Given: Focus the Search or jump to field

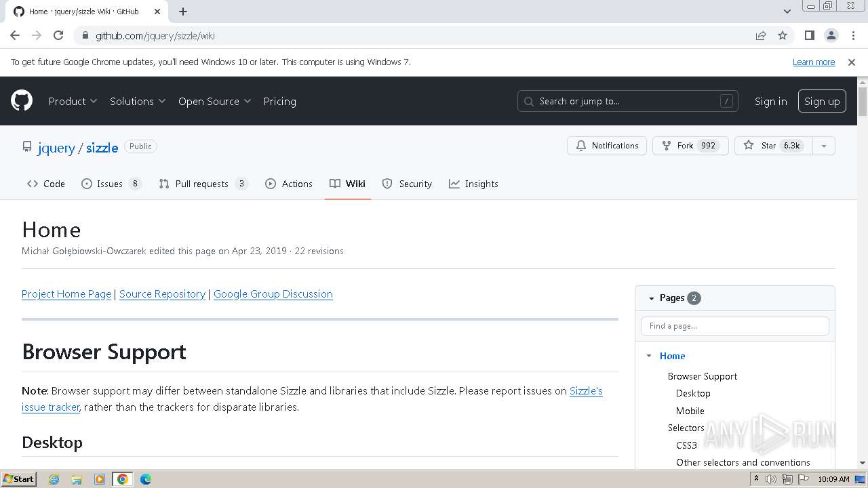Looking at the screenshot, I should 628,101.
